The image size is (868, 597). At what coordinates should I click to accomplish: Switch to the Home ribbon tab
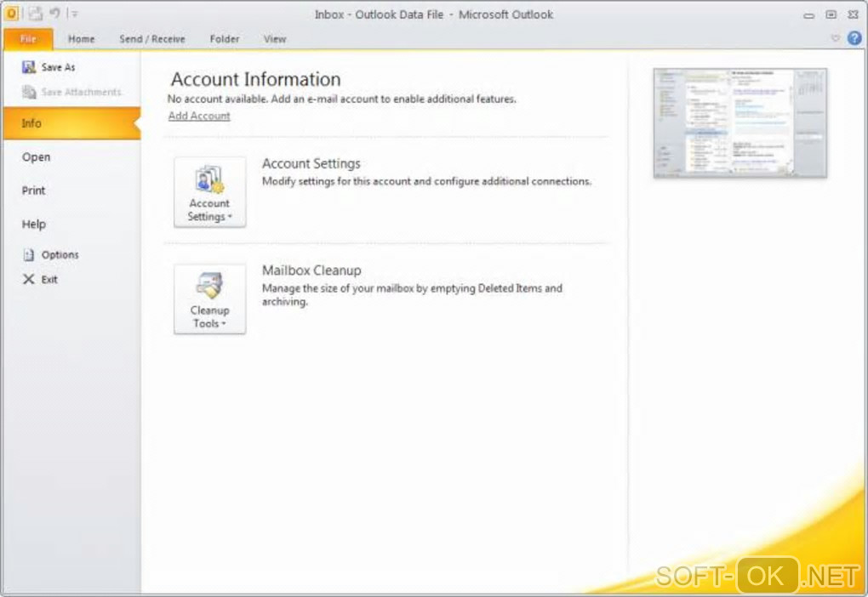pyautogui.click(x=82, y=39)
